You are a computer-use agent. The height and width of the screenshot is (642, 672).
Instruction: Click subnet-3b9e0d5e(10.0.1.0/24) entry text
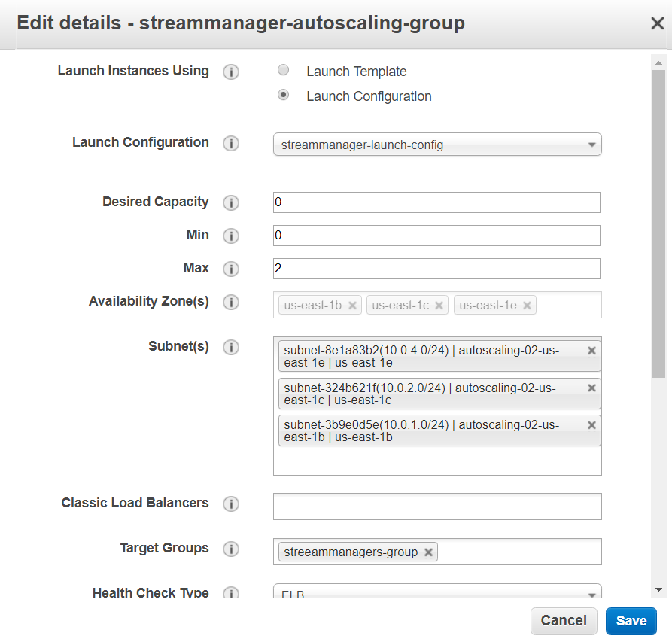coord(421,431)
